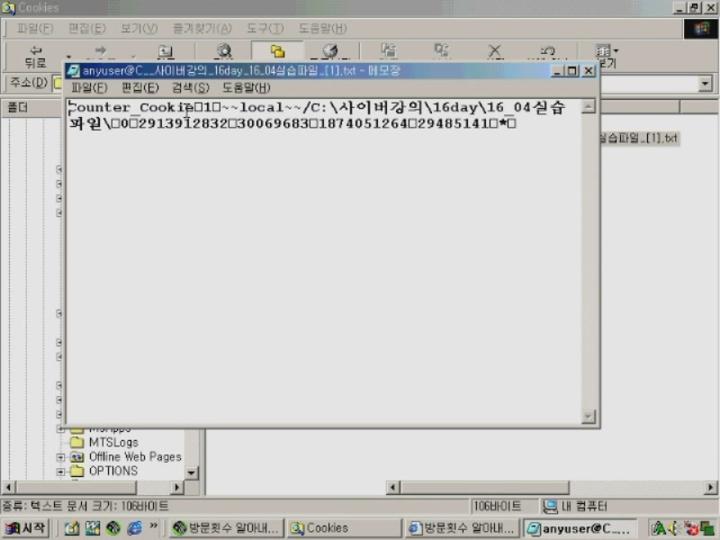720x540 pixels.
Task: Click the network monitors icon in system tray
Action: (x=707, y=529)
